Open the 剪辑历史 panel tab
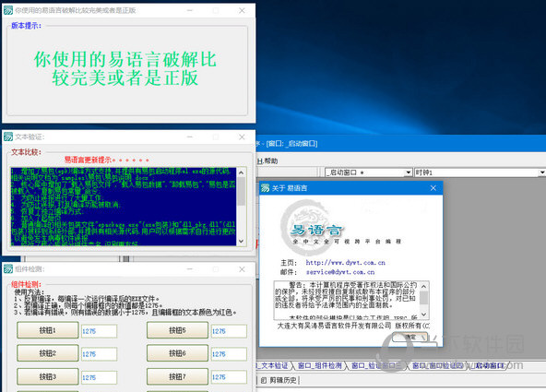This screenshot has height=392, width=546. point(279,381)
